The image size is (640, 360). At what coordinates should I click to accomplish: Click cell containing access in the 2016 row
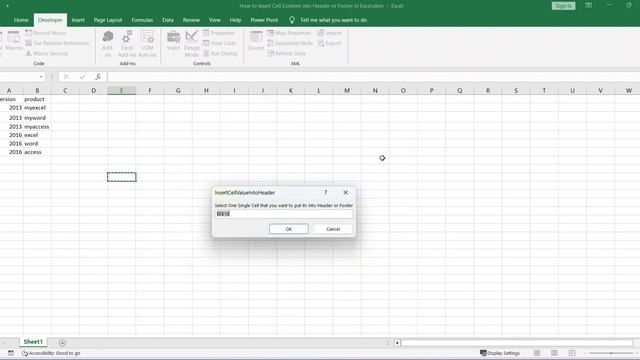pos(37,152)
